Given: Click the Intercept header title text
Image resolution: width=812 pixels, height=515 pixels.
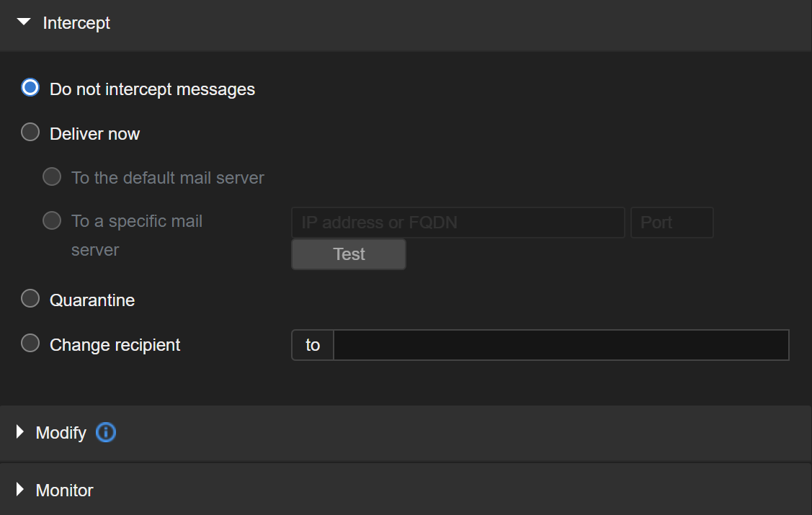Looking at the screenshot, I should pos(76,23).
